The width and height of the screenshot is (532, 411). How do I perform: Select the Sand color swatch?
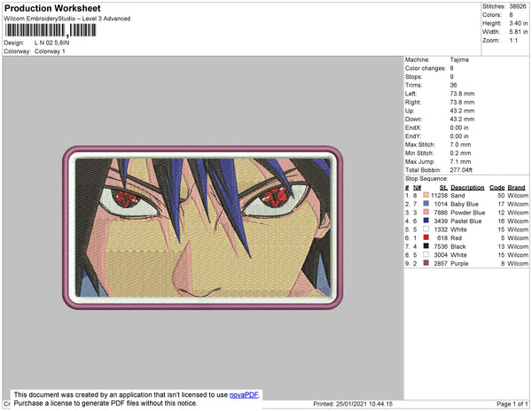pos(426,195)
